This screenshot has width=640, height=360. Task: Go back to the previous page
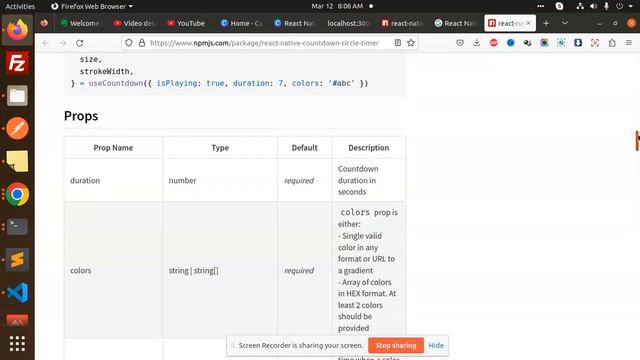pyautogui.click(x=46, y=43)
